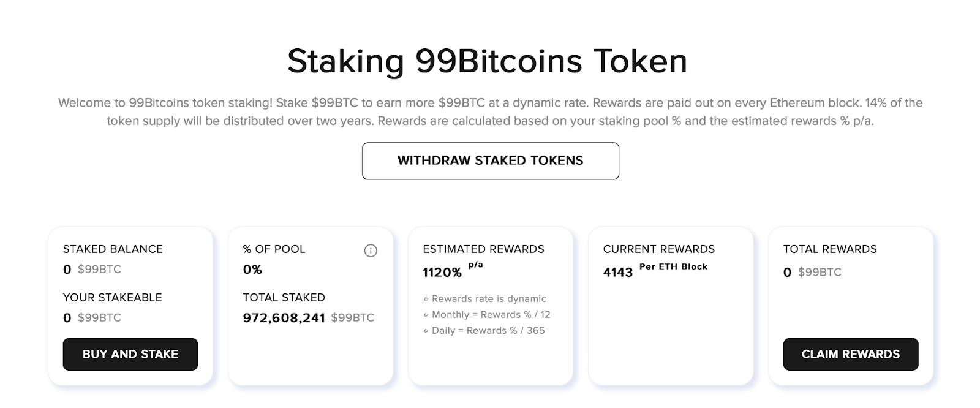This screenshot has height=408, width=980.
Task: Click the Total Staked label
Action: point(284,298)
